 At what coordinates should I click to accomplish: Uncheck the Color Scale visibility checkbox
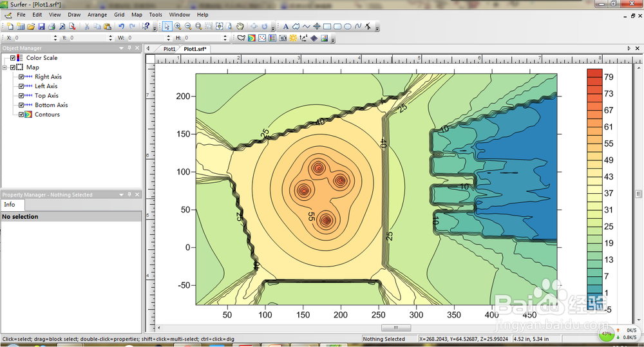click(13, 58)
